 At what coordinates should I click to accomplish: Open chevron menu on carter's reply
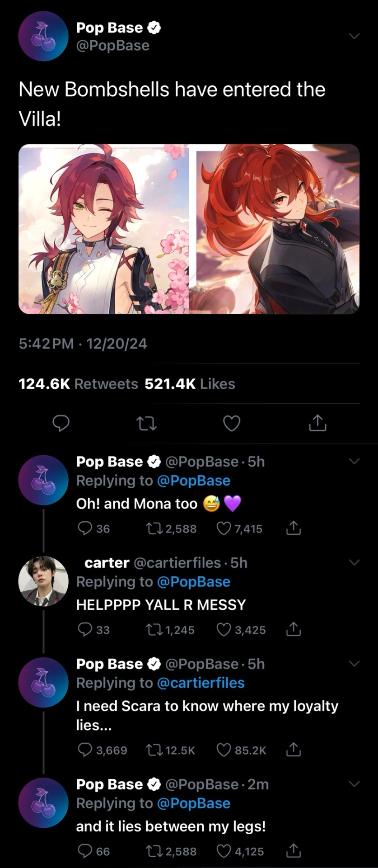[355, 563]
